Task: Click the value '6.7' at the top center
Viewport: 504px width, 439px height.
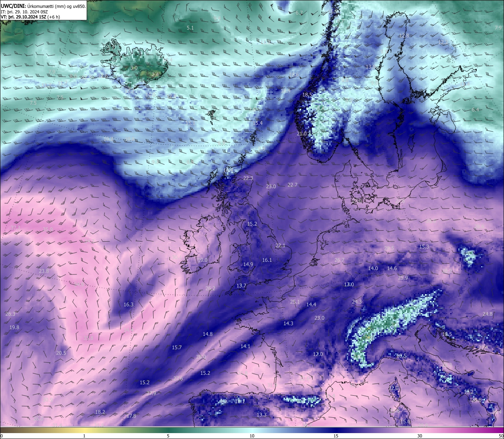Action: point(299,13)
